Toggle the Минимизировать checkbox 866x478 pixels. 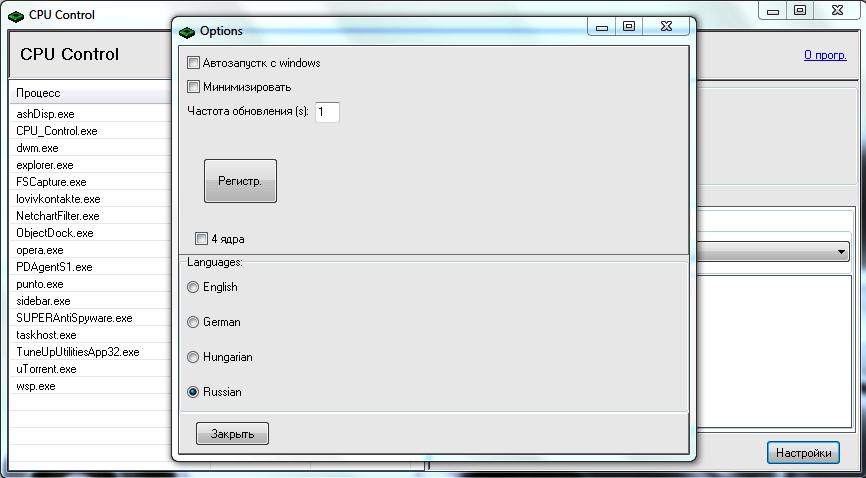coord(193,87)
